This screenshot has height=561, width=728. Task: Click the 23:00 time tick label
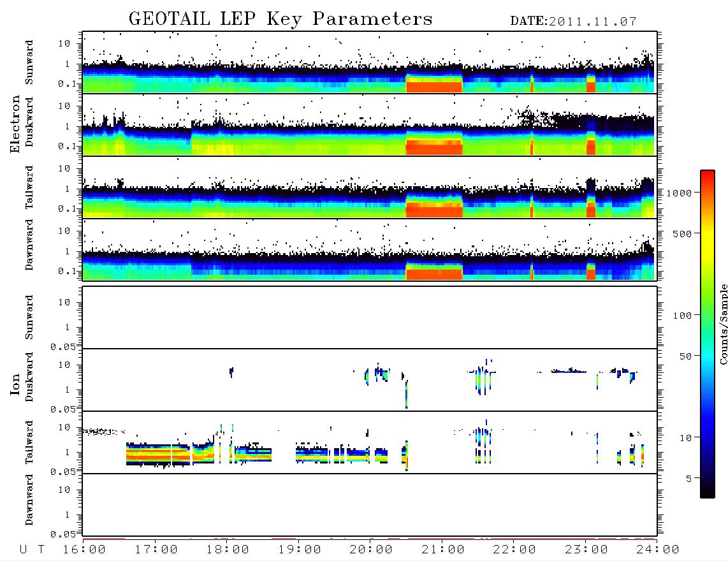(587, 550)
